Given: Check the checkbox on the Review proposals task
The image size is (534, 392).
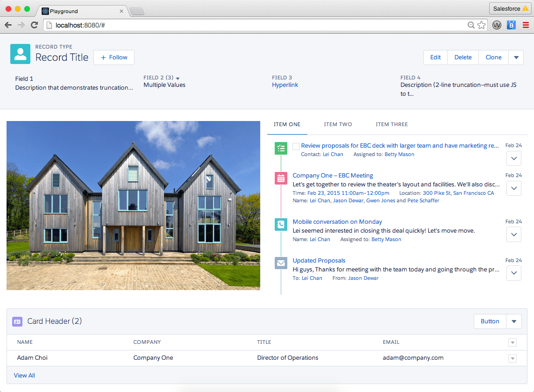Looking at the screenshot, I should 297,145.
